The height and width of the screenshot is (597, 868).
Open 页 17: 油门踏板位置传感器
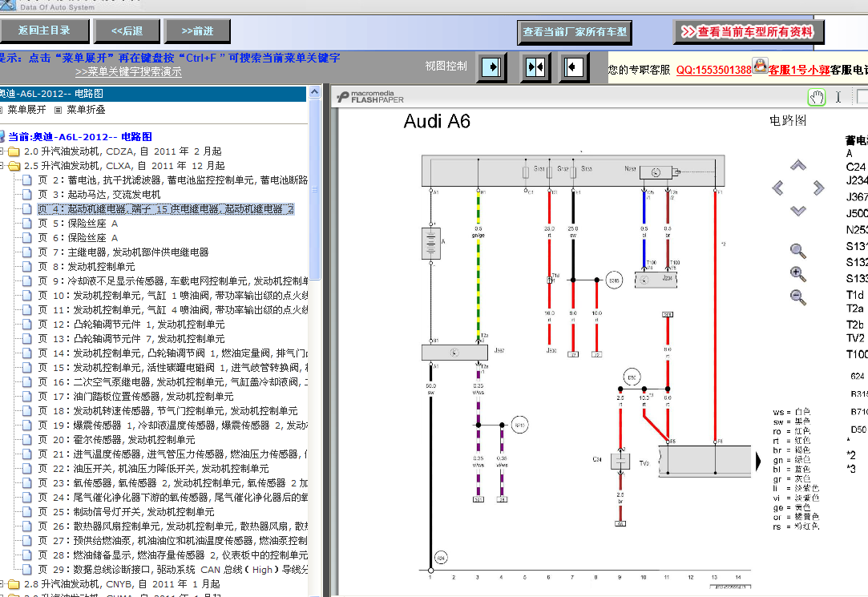coord(135,396)
